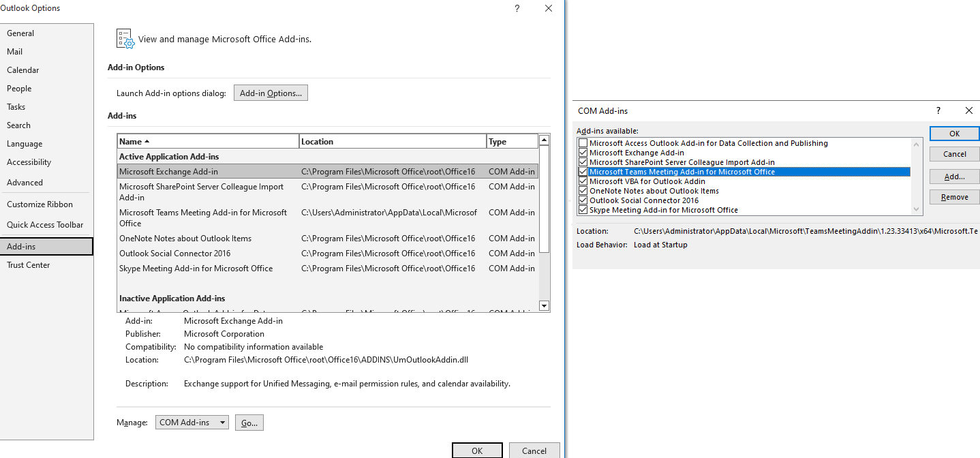
Task: Uncheck Skype Meeting Add-in checkbox
Action: [x=583, y=210]
